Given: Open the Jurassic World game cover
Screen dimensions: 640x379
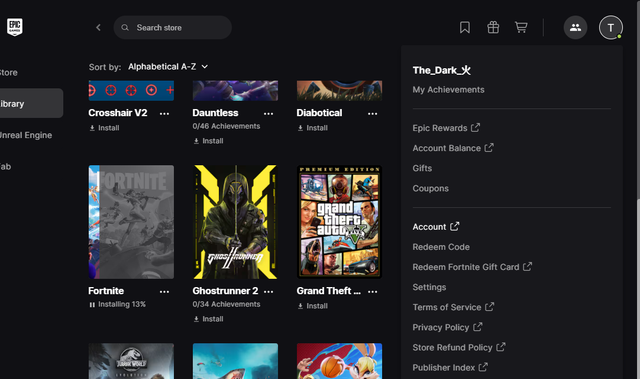Looking at the screenshot, I should click(x=131, y=361).
